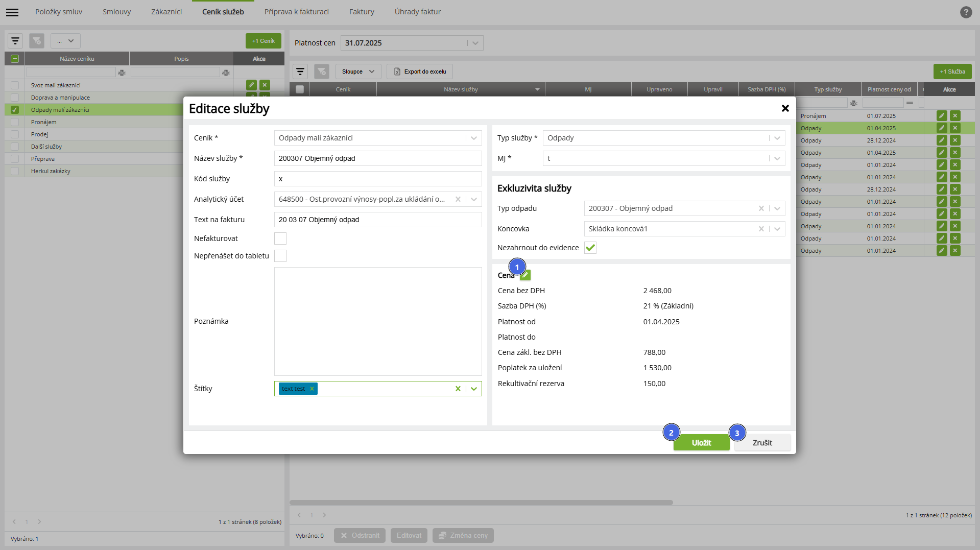This screenshot has width=980, height=550.
Task: Open the MJ unit dropdown
Action: point(777,158)
